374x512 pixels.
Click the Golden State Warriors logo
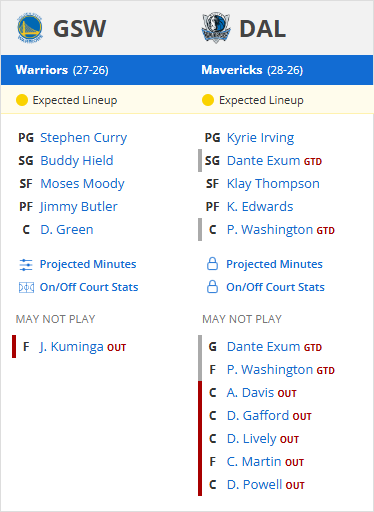pos(30,28)
